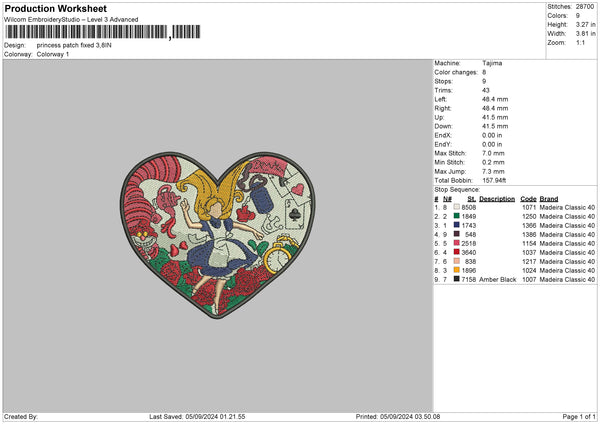The width and height of the screenshot is (600, 424).
Task: Click the green color swatch coded 1250
Action: tap(456, 216)
